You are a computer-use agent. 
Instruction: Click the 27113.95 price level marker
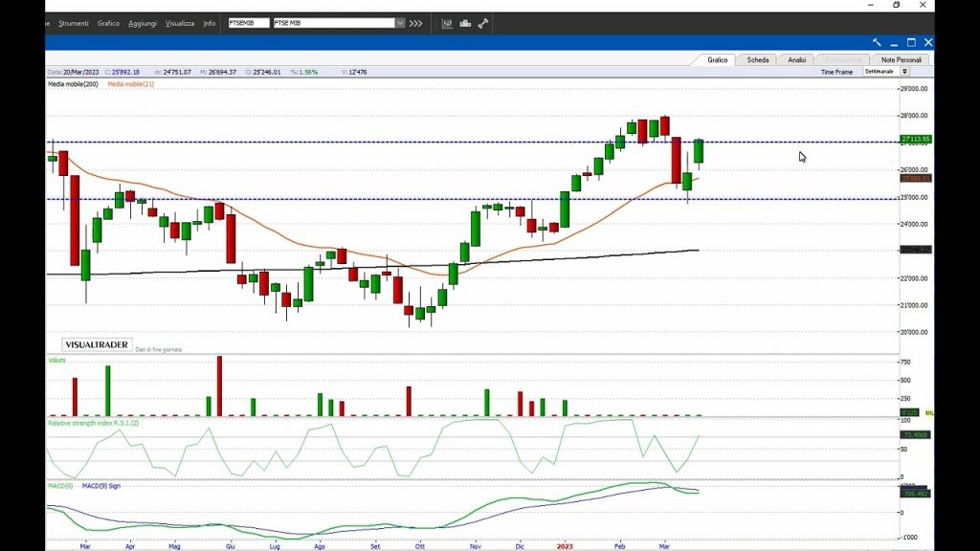[915, 140]
